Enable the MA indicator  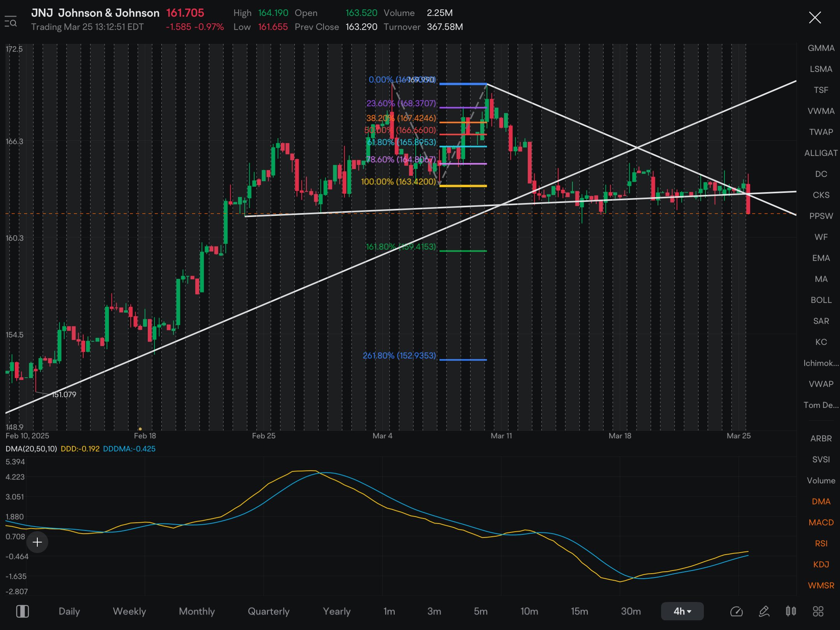pyautogui.click(x=821, y=279)
